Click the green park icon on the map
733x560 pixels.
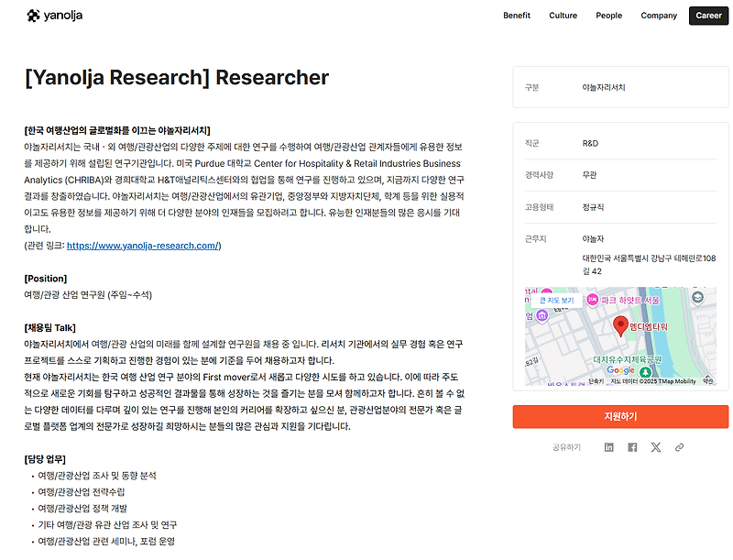point(646,372)
